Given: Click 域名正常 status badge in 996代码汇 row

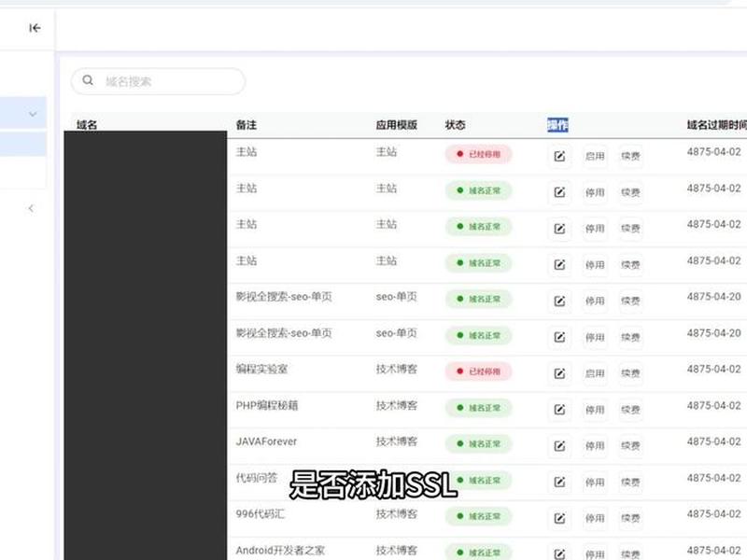Looking at the screenshot, I should (x=478, y=516).
